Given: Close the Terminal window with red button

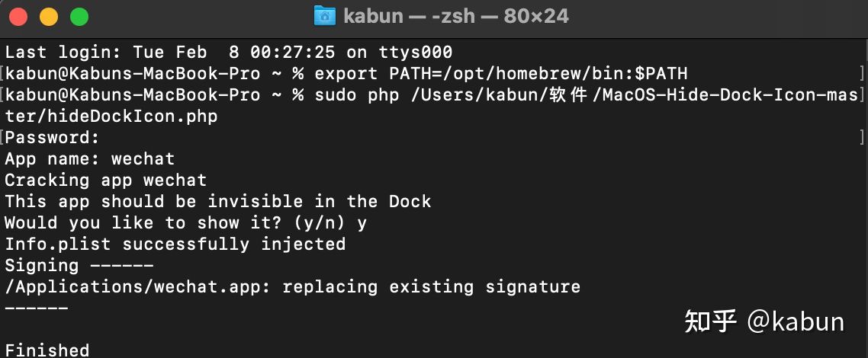Looking at the screenshot, I should coord(18,17).
